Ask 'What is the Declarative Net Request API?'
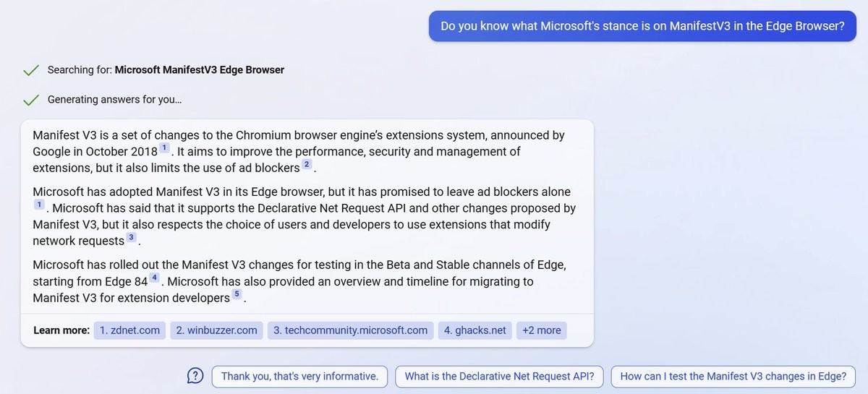Screen dimensions: 868x394 [499, 376]
